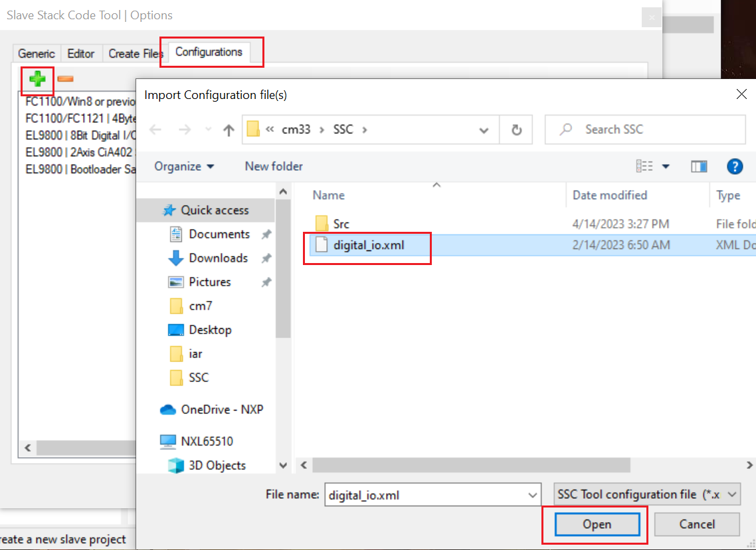Switch to the Generic tab
Viewport: 756px width, 550px height.
pyautogui.click(x=37, y=53)
